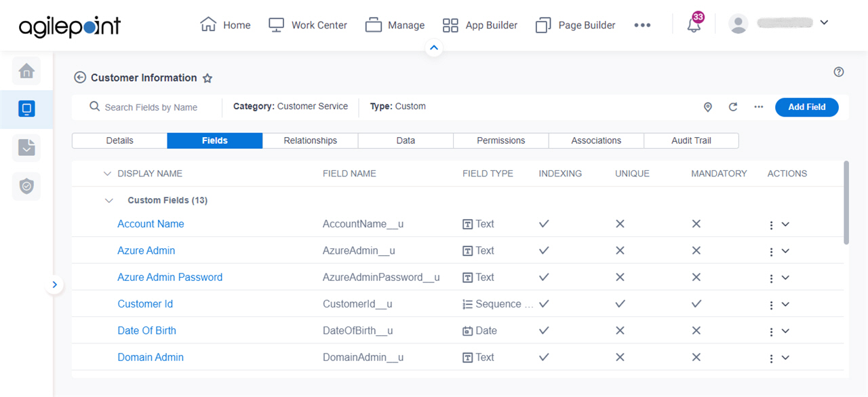The width and height of the screenshot is (868, 397).
Task: Expand the Date Of Birth row chevron
Action: [x=785, y=330]
